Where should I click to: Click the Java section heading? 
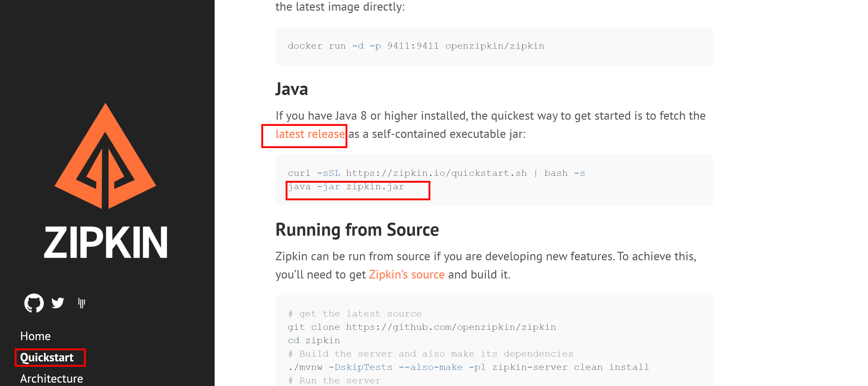pos(292,89)
